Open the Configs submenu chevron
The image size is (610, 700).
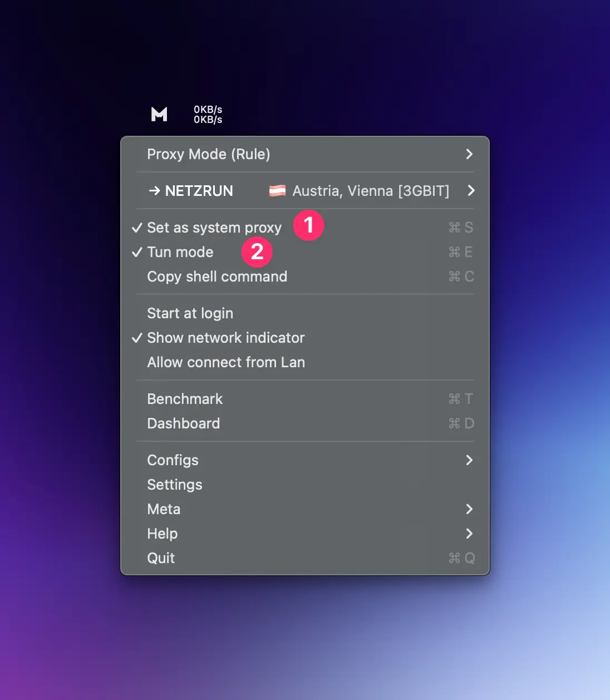tap(469, 460)
